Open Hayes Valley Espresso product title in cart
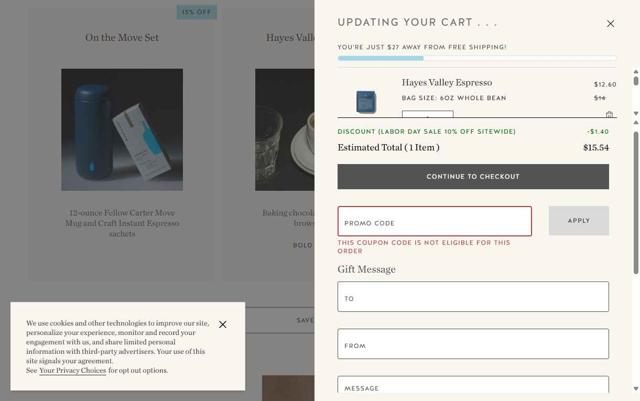 (447, 82)
